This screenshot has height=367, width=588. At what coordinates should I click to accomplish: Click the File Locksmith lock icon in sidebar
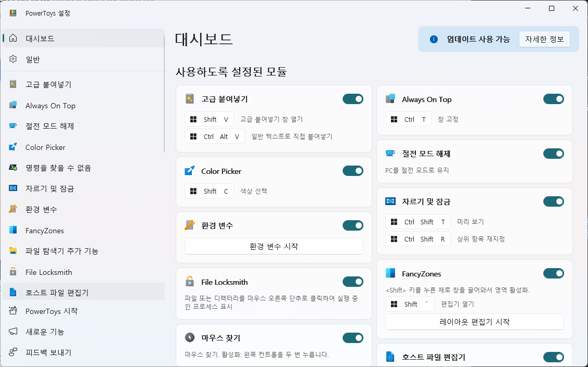12,272
